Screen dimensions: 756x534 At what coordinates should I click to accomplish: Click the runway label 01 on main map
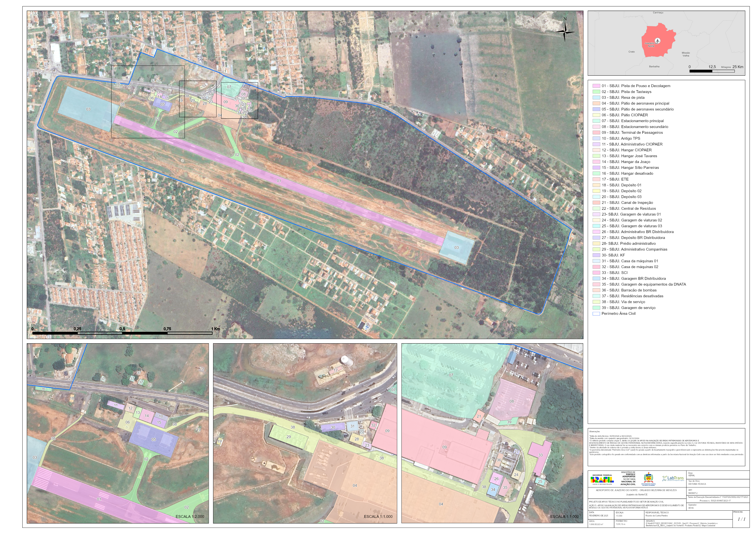pos(279,181)
